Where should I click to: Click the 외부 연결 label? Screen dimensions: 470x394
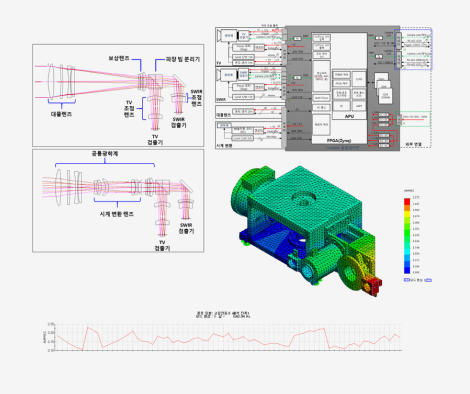413,144
